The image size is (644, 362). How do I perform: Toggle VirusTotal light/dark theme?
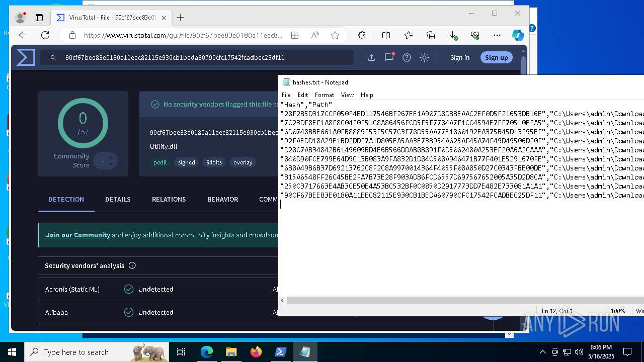[424, 57]
